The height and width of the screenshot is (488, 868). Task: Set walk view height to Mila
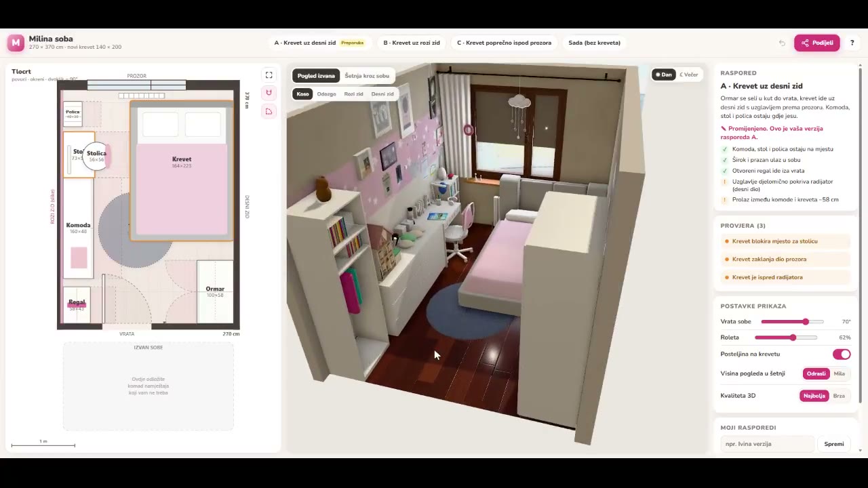(x=840, y=373)
